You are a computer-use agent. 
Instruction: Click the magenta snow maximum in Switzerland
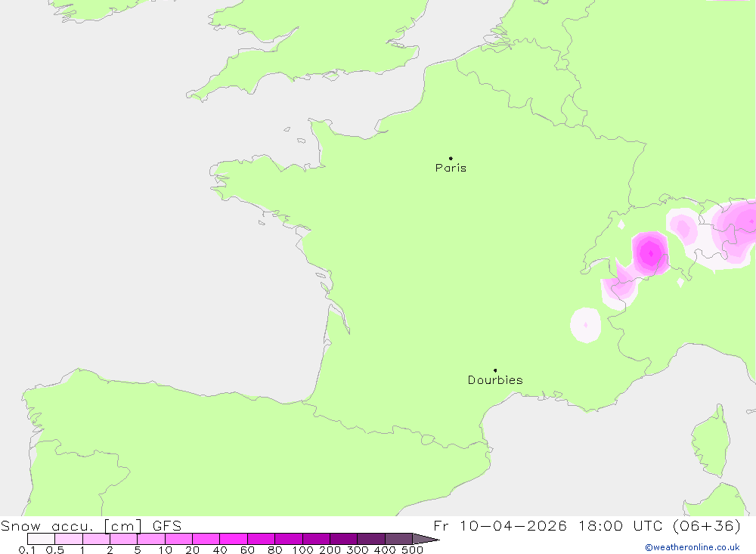pos(651,253)
